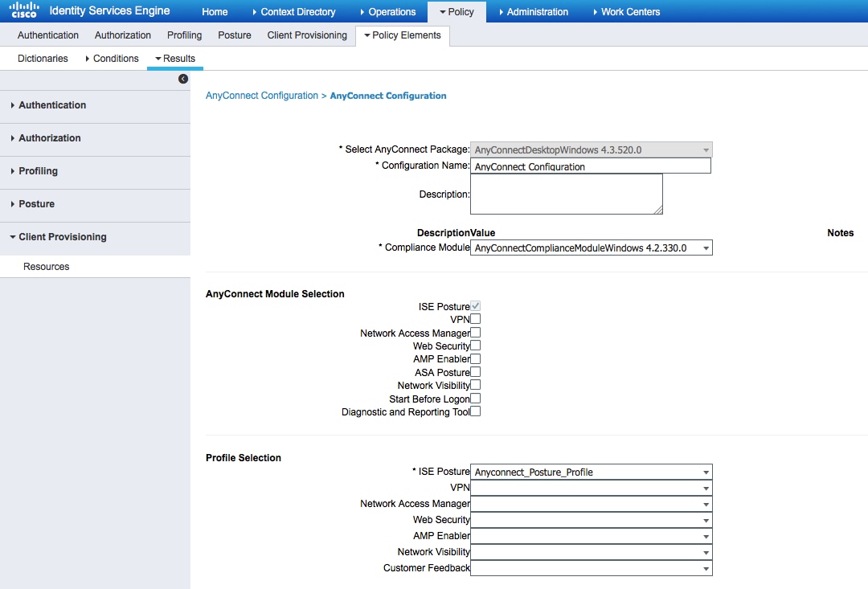Check the AMP Enabler module checkbox
This screenshot has width=868, height=589.
pos(476,358)
